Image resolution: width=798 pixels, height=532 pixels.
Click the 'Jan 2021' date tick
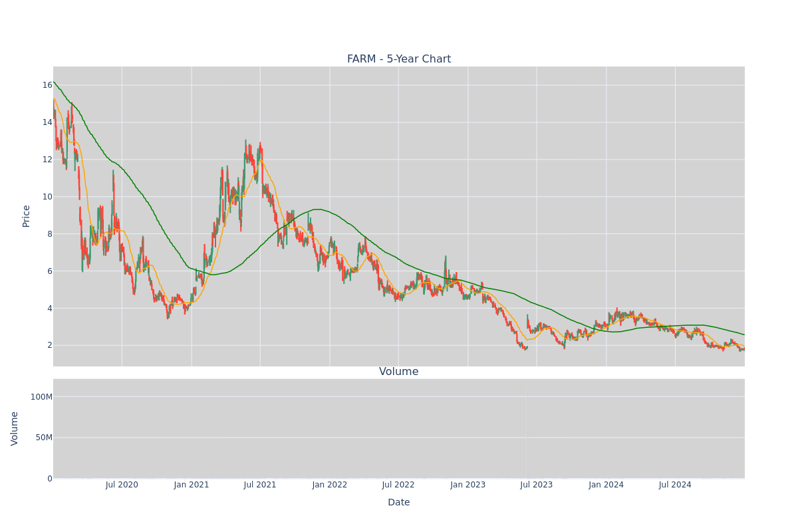(192, 485)
